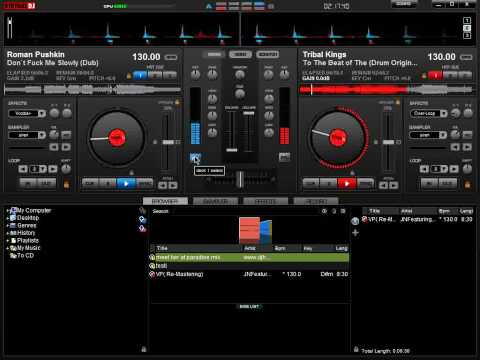Open the left deck loop length dropdown
Viewport: 480px width, 360px height.
pyautogui.click(x=43, y=169)
